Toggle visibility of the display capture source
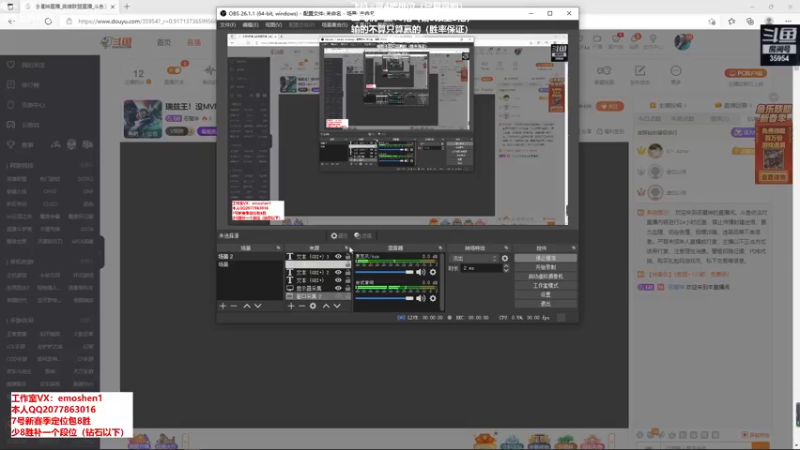The height and width of the screenshot is (450, 800). pyautogui.click(x=338, y=288)
